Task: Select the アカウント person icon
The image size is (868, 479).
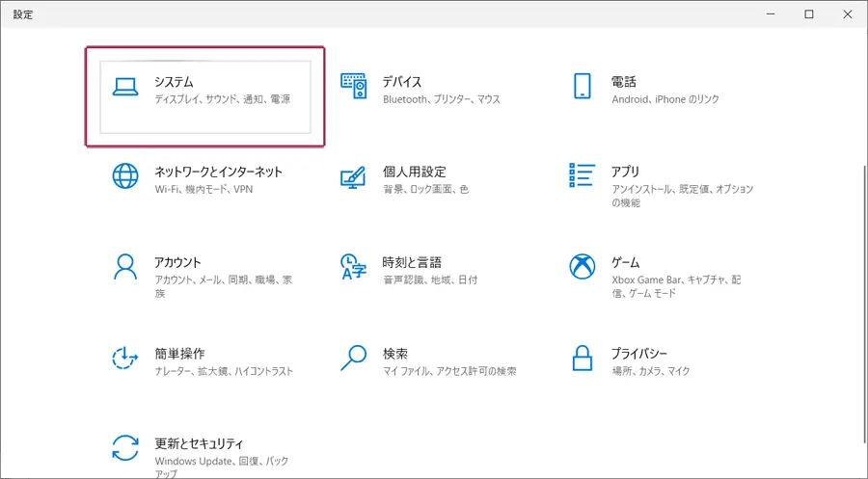Action: tap(125, 267)
